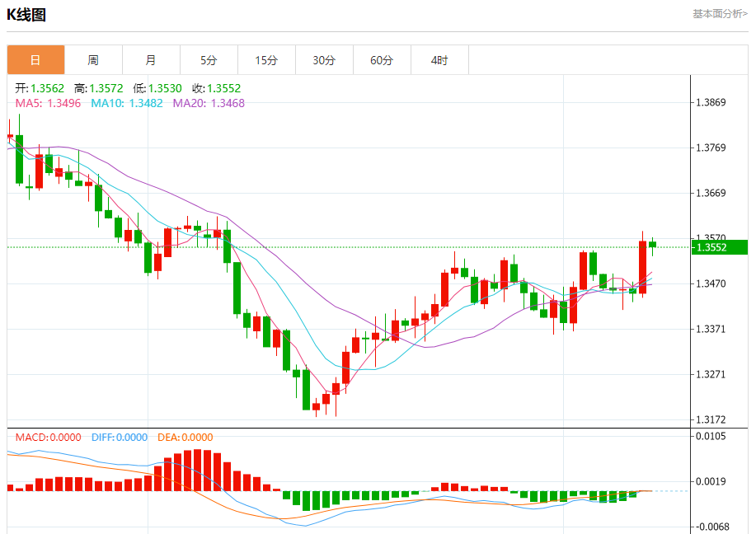Image resolution: width=756 pixels, height=534 pixels.
Task: Click the K线图 heading
Action: [26, 15]
